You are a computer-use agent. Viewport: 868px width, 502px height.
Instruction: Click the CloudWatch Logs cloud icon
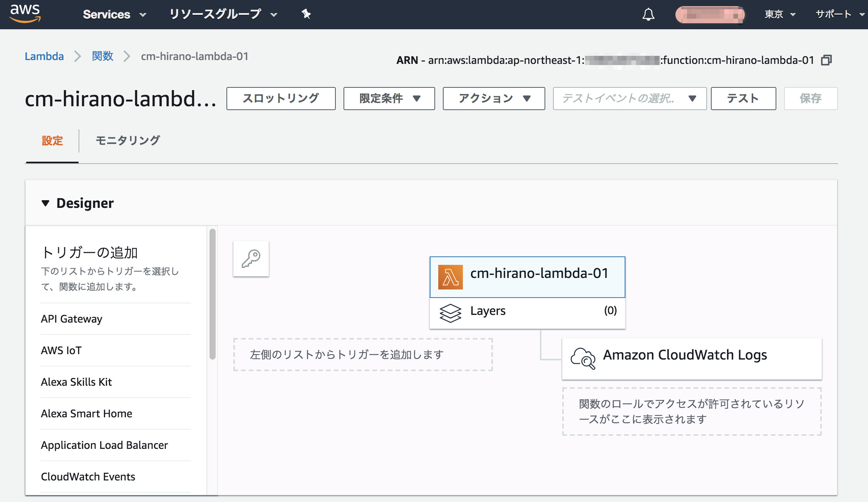pyautogui.click(x=583, y=358)
